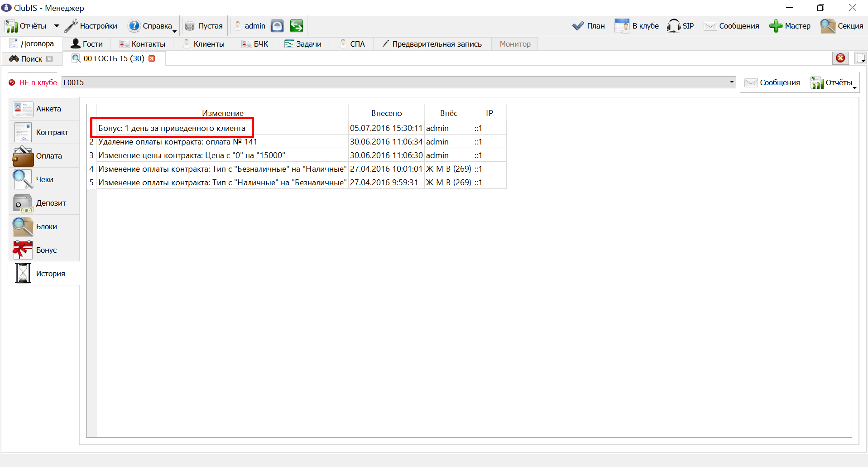Open the Справка help menu
Viewport: 868px width, 467px height.
pos(152,26)
